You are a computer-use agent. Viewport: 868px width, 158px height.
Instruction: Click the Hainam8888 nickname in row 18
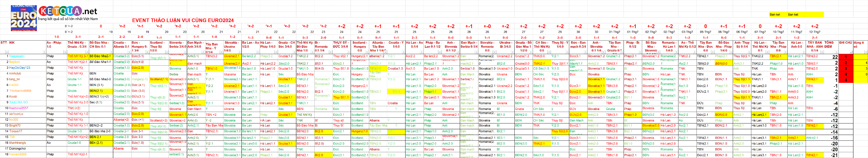[x=18, y=155]
